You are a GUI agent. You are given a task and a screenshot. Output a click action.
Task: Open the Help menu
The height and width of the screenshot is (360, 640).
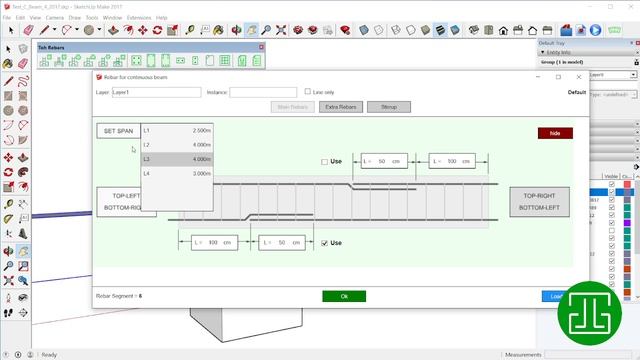coord(162,18)
